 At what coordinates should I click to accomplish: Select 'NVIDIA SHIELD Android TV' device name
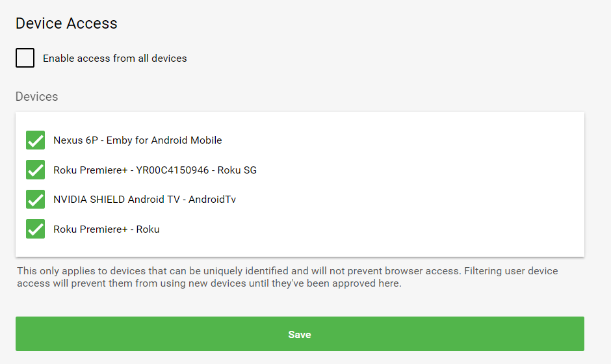[x=116, y=200]
